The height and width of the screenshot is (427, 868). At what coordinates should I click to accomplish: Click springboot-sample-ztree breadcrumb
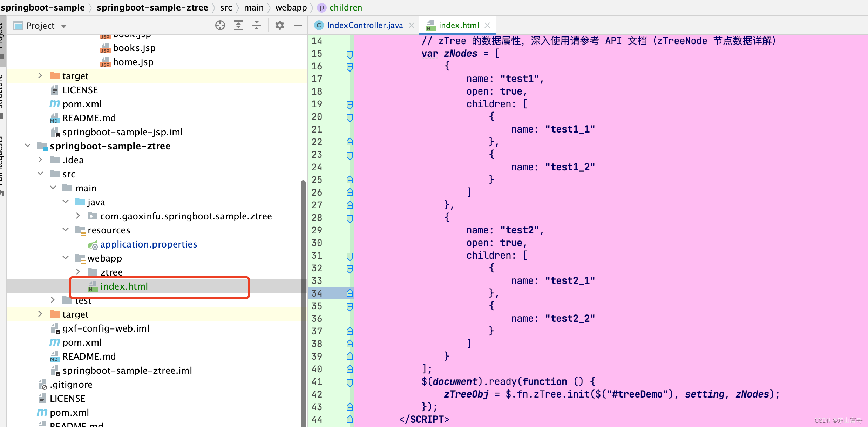point(152,7)
